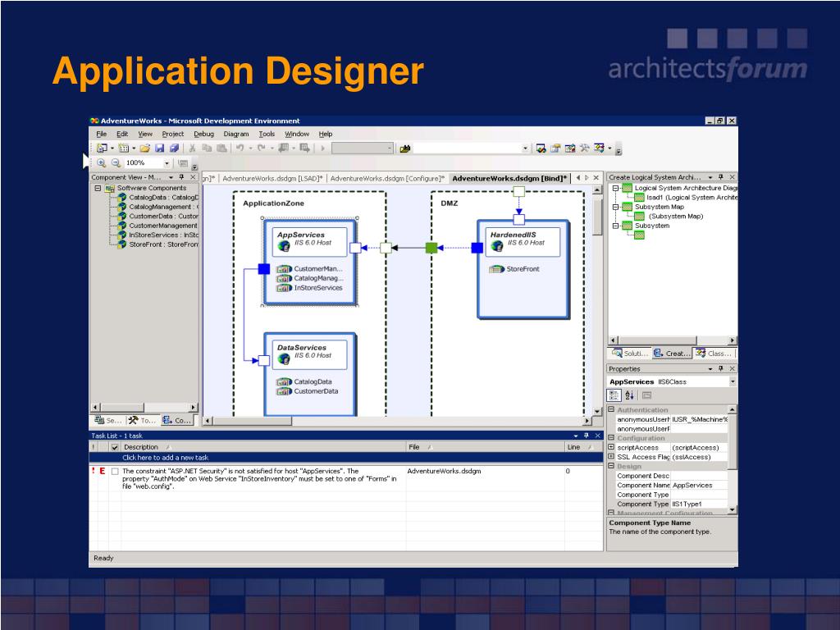Viewport: 840px width, 630px height.
Task: Click the diagram horizontal scrollbar thumb
Action: click(x=253, y=421)
